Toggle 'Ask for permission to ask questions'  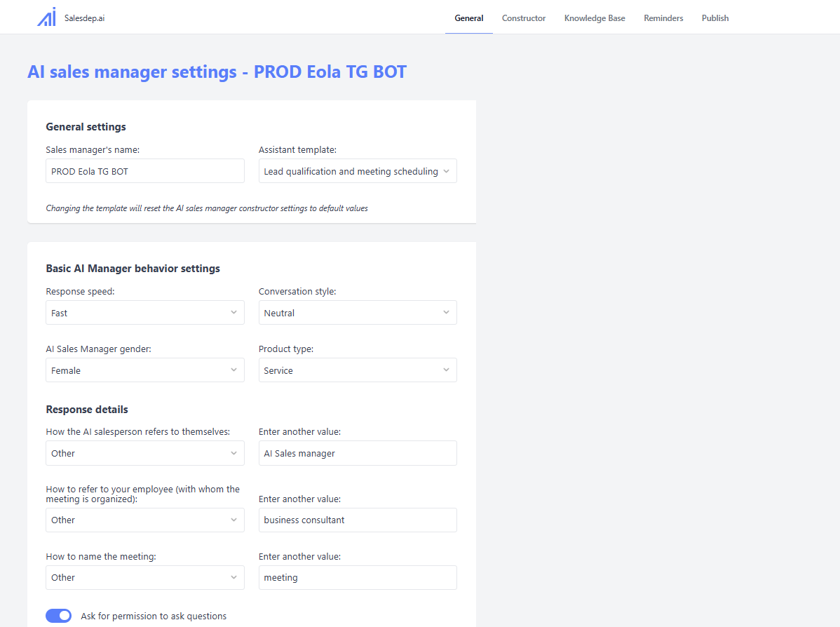pos(59,616)
